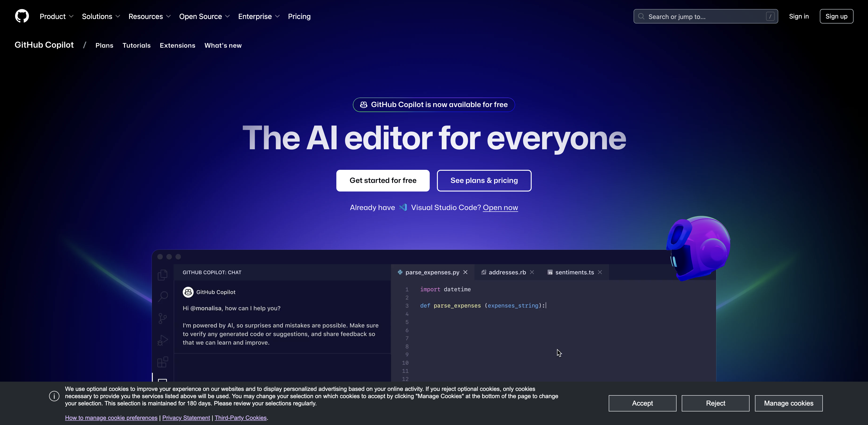Open the Resources dropdown menu

149,16
